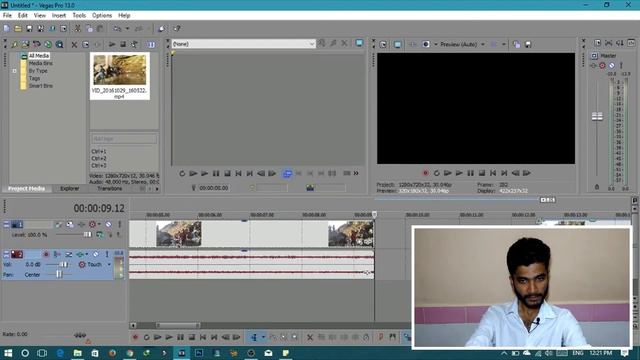Adjust audio track Vol slider
Viewport: 640px width, 360px height.
point(63,264)
